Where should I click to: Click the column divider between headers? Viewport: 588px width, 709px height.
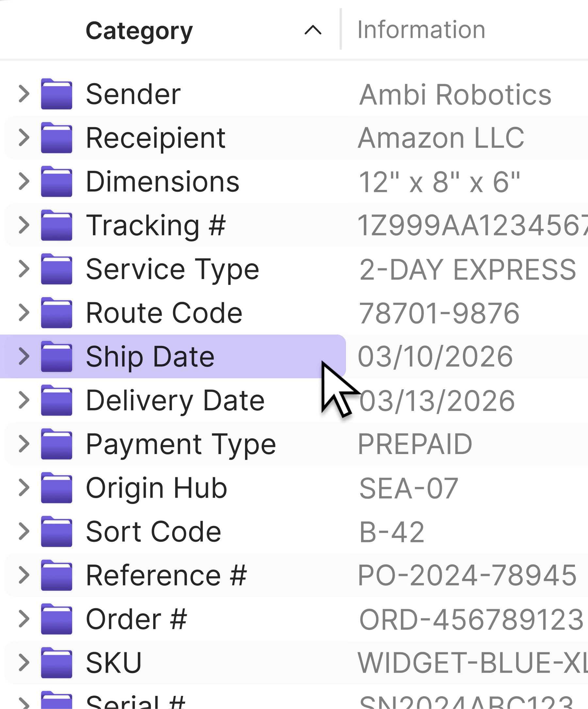click(x=341, y=31)
